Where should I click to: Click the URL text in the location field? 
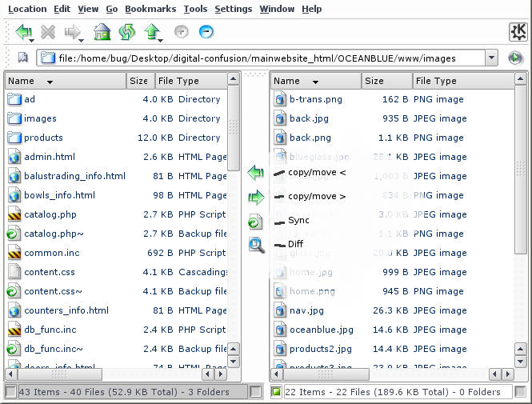257,58
